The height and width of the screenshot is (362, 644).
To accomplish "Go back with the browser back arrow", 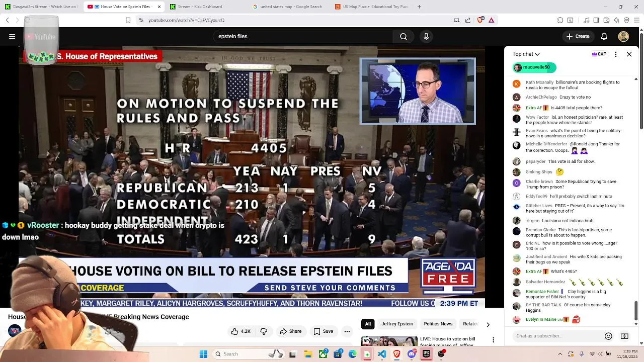I will [x=8, y=20].
